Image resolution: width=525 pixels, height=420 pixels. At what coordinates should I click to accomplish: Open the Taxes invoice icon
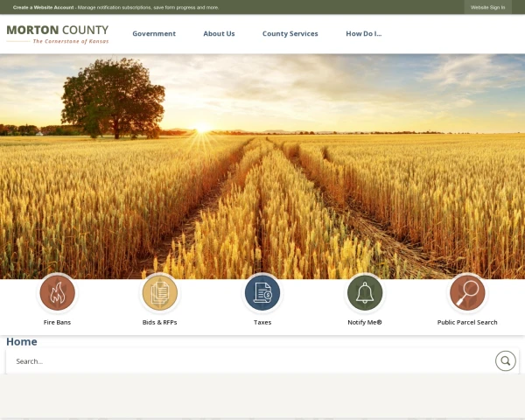click(x=262, y=293)
